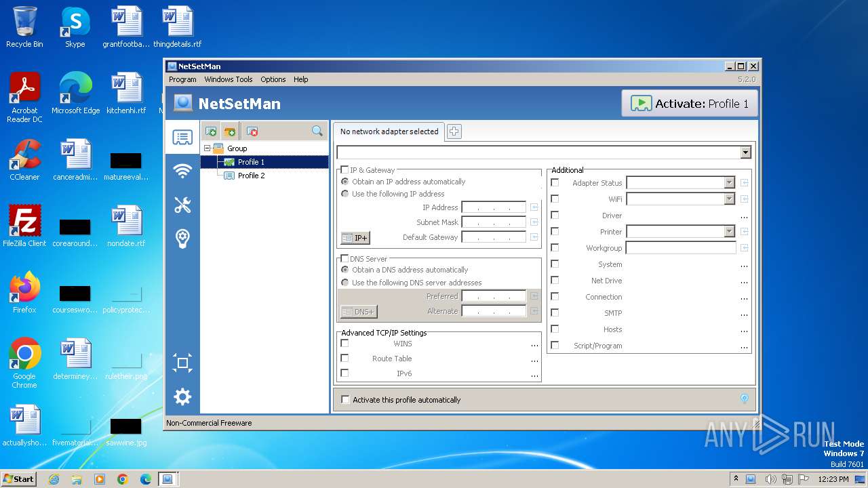
Task: Open the Help menu
Action: pyautogui.click(x=301, y=79)
